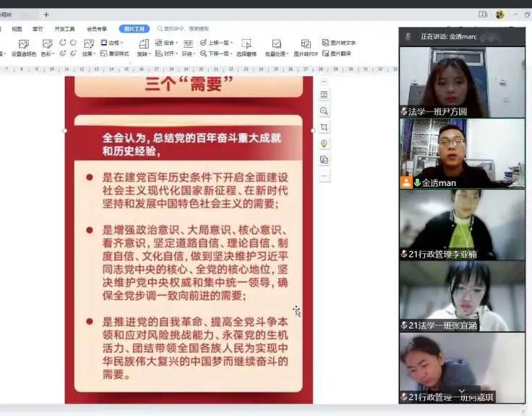Click the zoom magnifier icon beside image
Image resolution: width=532 pixels, height=416 pixels.
tap(324, 111)
